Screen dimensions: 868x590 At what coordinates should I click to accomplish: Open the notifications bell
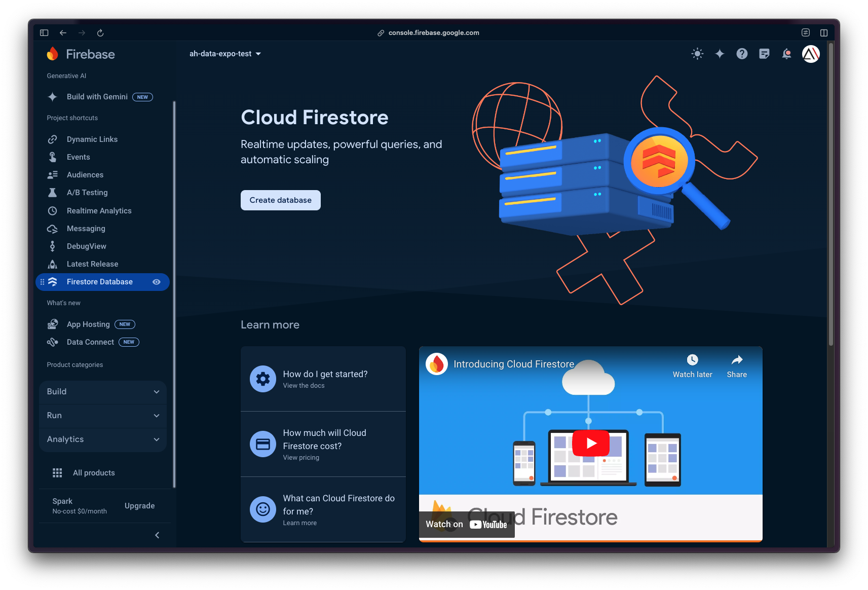coord(786,54)
